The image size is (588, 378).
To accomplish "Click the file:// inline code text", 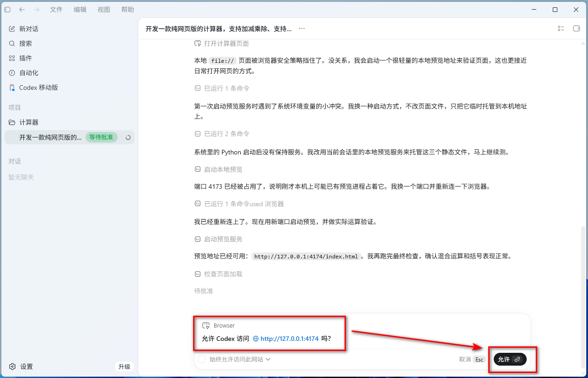I will tap(222, 60).
